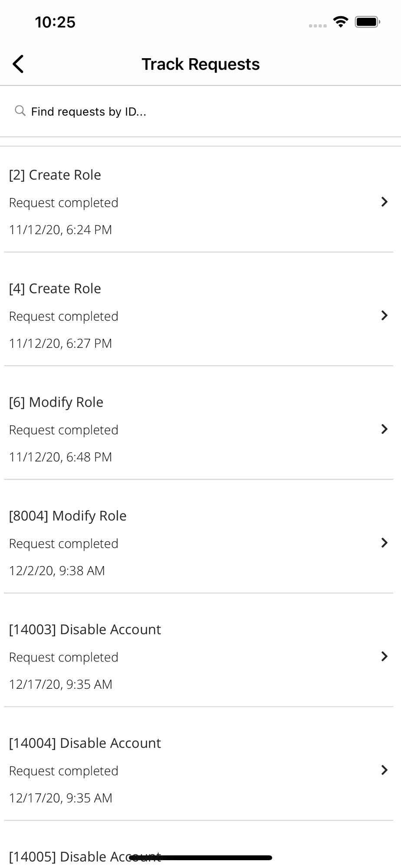The width and height of the screenshot is (401, 868).
Task: Tap the battery indicator in status bar
Action: click(x=368, y=22)
